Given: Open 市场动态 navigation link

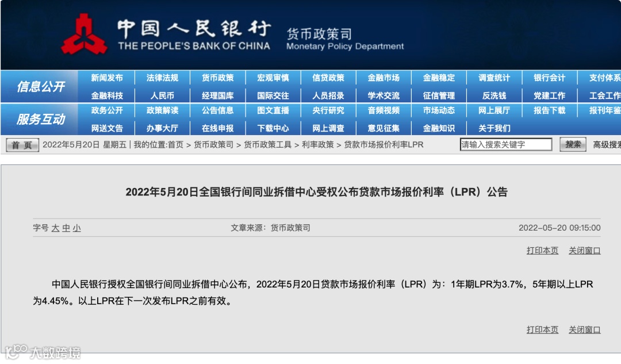Looking at the screenshot, I should pos(439,110).
